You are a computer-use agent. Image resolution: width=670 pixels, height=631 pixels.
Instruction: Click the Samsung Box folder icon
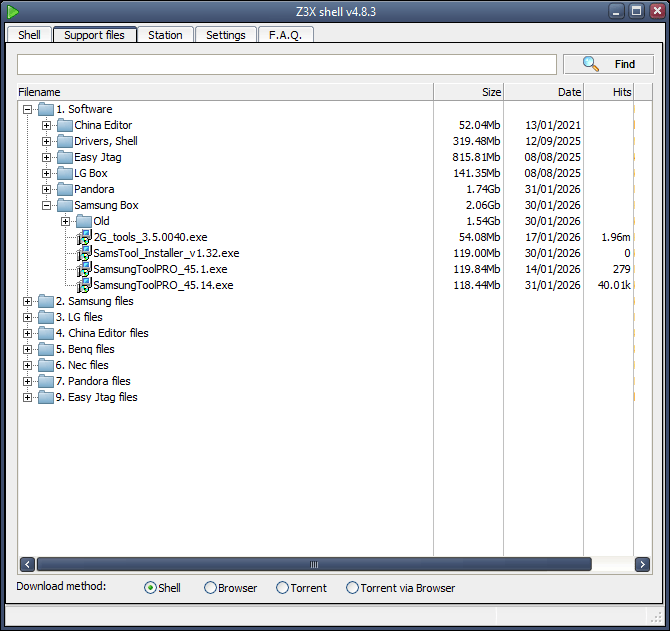65,205
